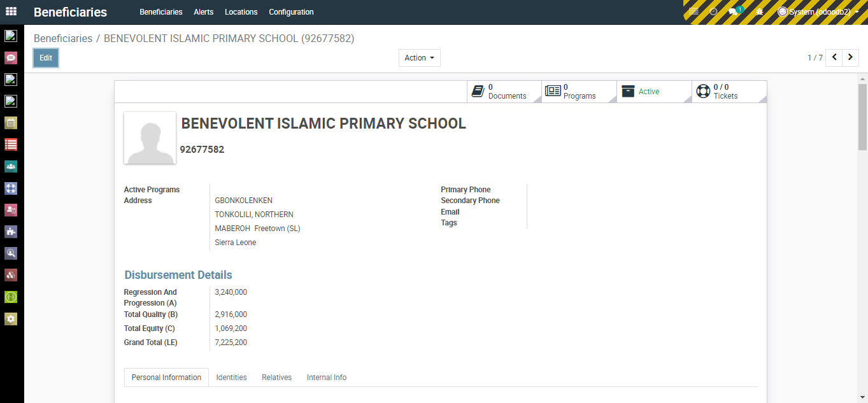Go to next beneficiary record

click(x=850, y=57)
